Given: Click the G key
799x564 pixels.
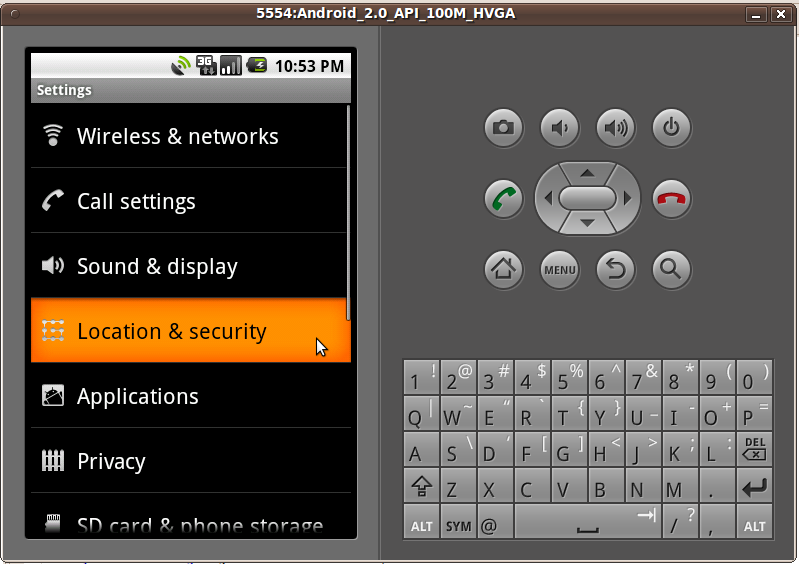Looking at the screenshot, I should [569, 449].
